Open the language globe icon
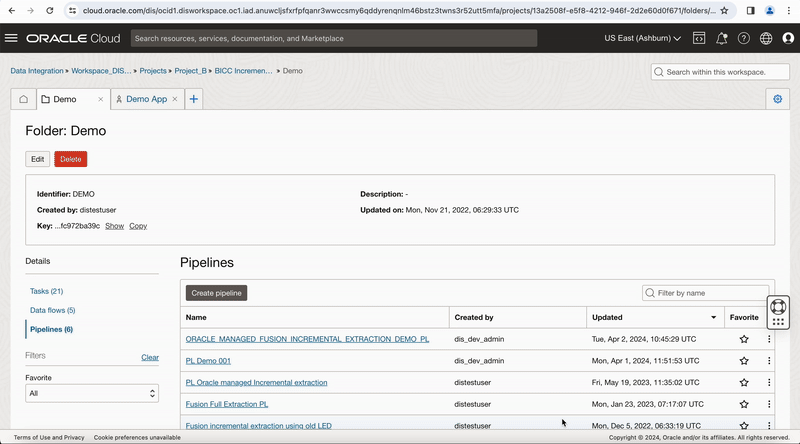800x444 pixels. tap(766, 38)
